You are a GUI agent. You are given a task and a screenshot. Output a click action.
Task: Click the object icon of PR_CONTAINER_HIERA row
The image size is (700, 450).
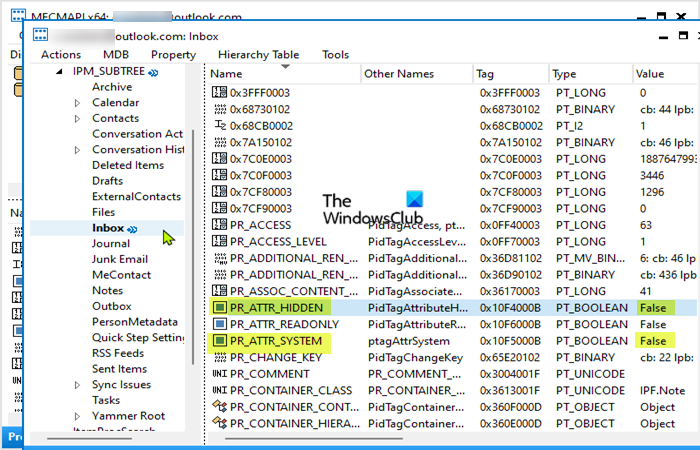pyautogui.click(x=220, y=423)
